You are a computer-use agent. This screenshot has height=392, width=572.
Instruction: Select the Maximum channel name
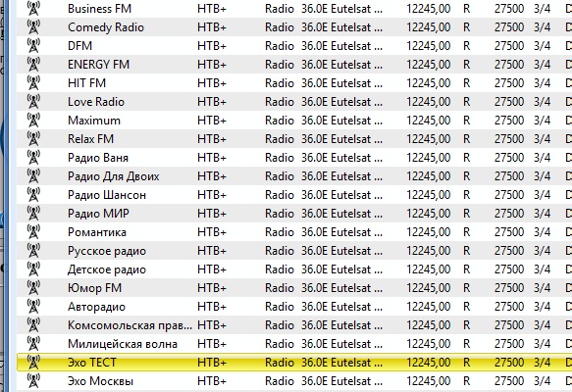(x=94, y=121)
